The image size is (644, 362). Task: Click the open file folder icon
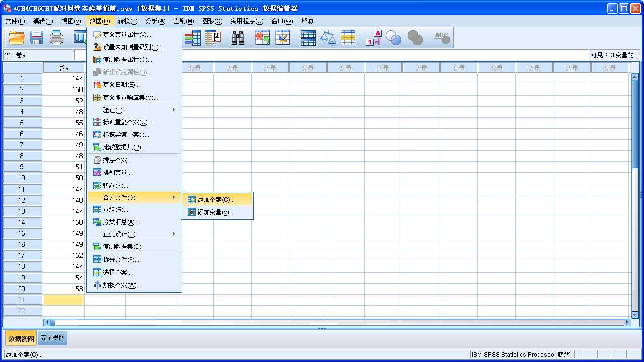tap(17, 38)
